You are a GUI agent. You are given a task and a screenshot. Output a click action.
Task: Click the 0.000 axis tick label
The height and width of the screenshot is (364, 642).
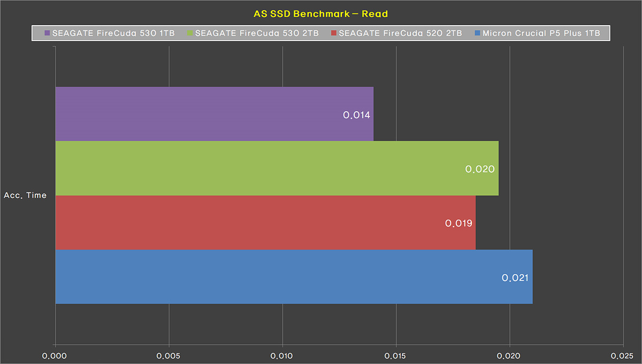[x=55, y=356]
